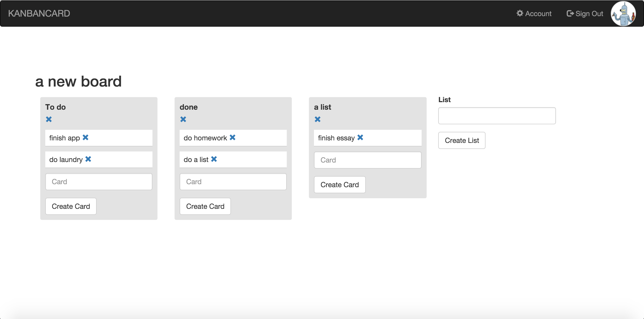Focus the Card field under 'To do'

click(x=99, y=182)
